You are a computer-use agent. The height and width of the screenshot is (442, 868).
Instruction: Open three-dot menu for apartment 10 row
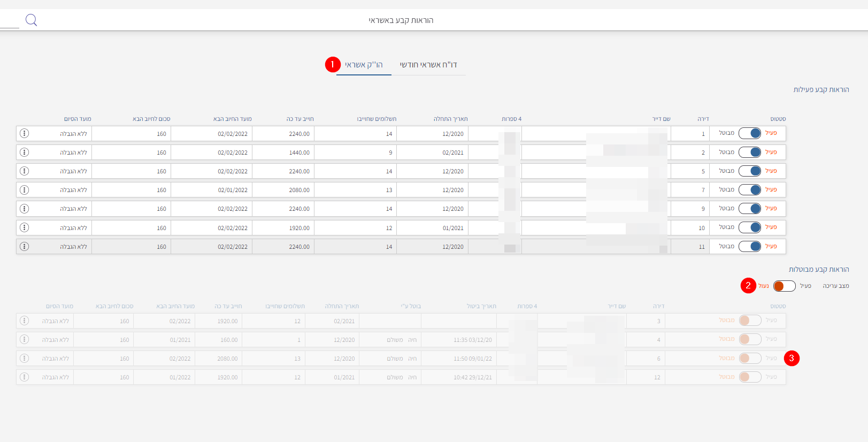(24, 227)
